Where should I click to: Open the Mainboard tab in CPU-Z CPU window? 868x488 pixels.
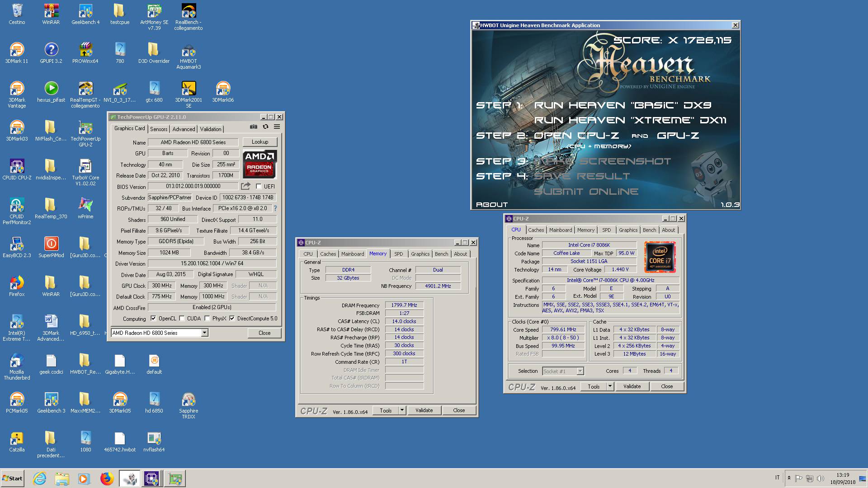561,230
